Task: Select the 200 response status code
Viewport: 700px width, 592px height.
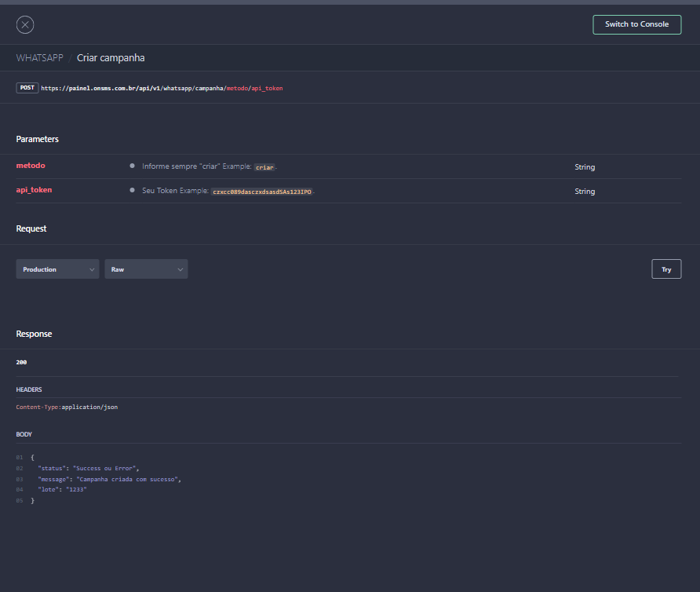Action: point(21,363)
